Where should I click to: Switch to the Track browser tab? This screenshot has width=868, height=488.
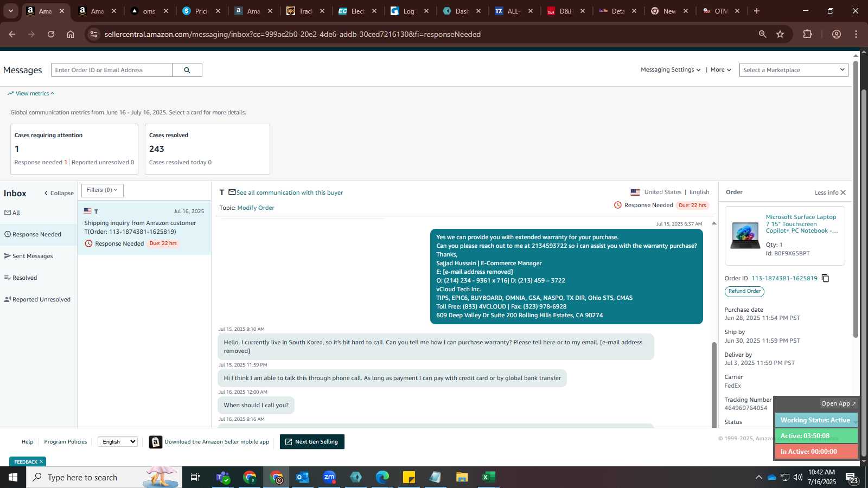point(305,11)
